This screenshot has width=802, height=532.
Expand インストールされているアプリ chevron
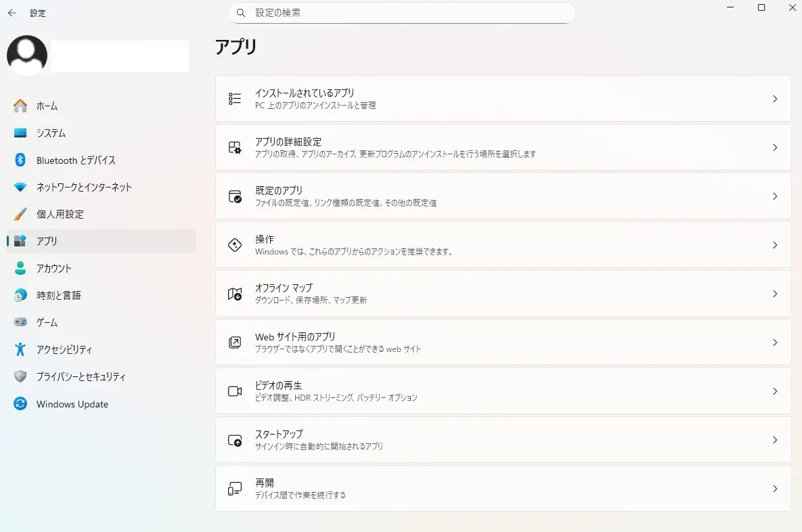coord(775,99)
